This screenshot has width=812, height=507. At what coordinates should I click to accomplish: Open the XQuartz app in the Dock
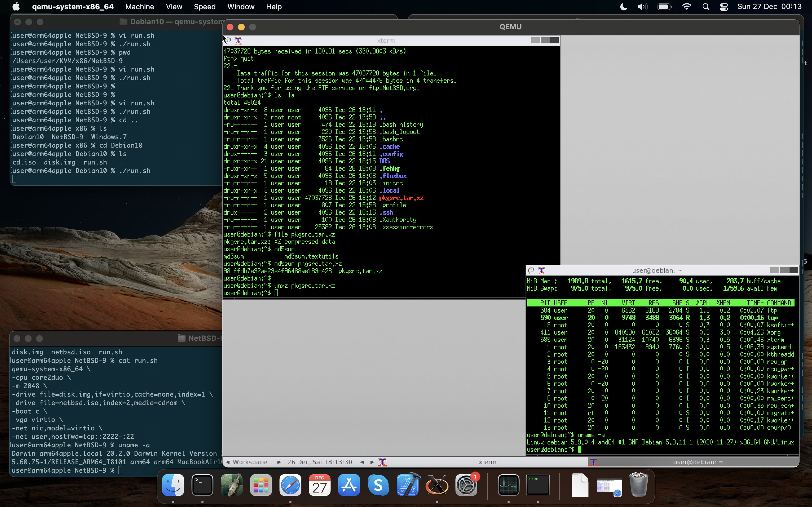coord(437,485)
